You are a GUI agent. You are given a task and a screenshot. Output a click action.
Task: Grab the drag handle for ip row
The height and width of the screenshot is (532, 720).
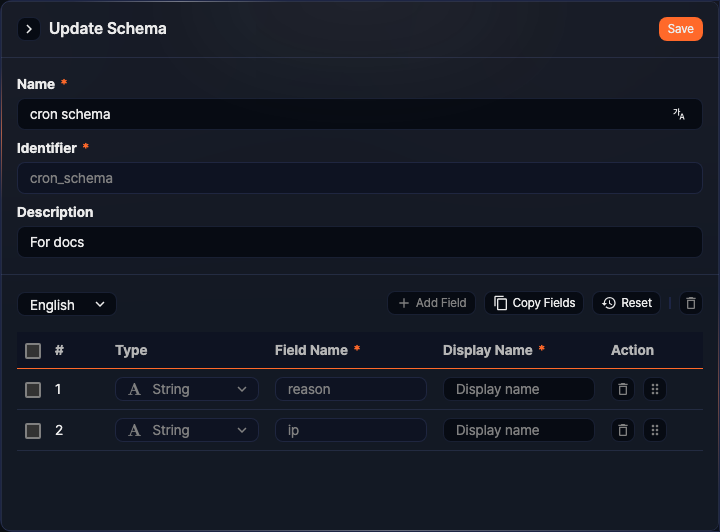click(655, 430)
